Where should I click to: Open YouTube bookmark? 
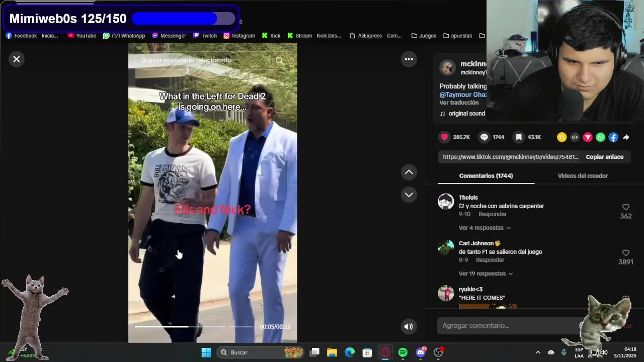coord(82,36)
